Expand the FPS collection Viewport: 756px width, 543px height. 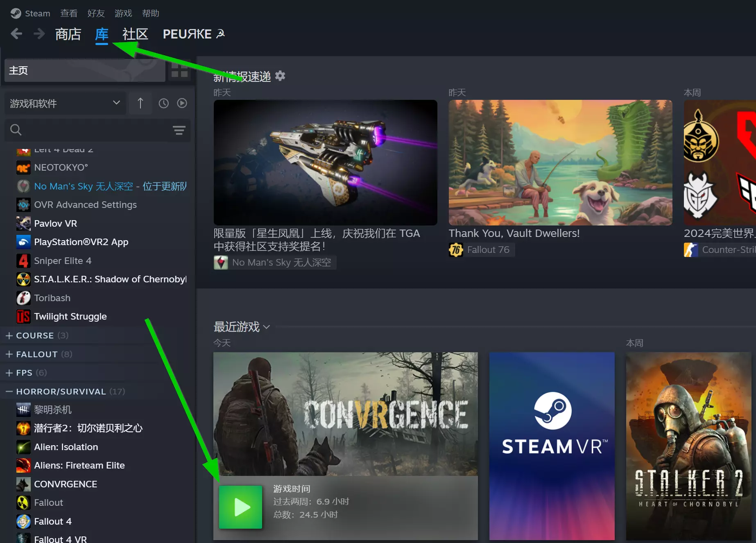pyautogui.click(x=9, y=373)
